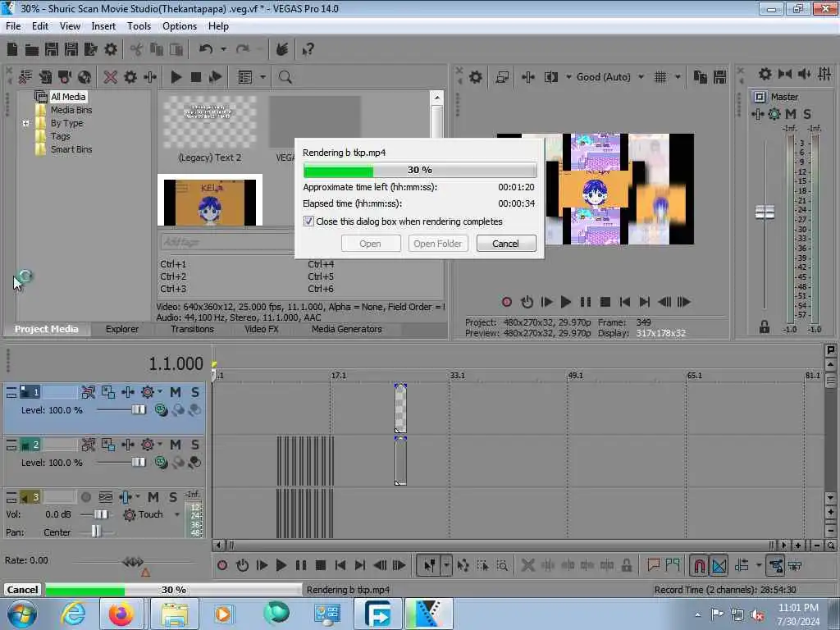The height and width of the screenshot is (630, 840).
Task: Toggle Master bus Solo button
Action: [x=807, y=113]
